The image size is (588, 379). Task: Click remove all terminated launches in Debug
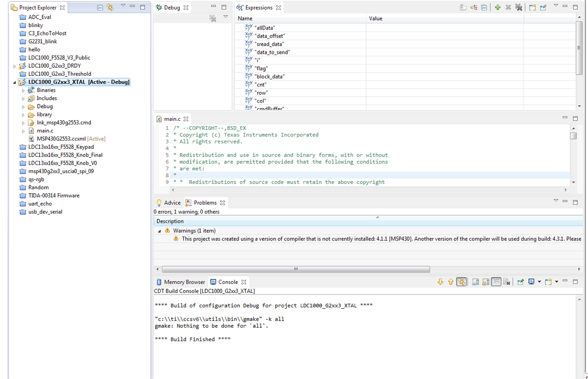213,18
